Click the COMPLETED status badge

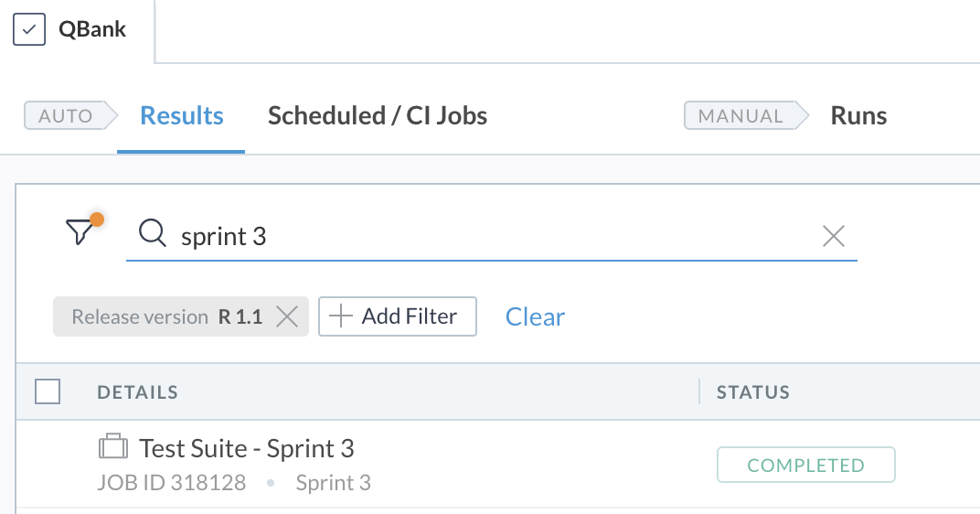[x=806, y=465]
